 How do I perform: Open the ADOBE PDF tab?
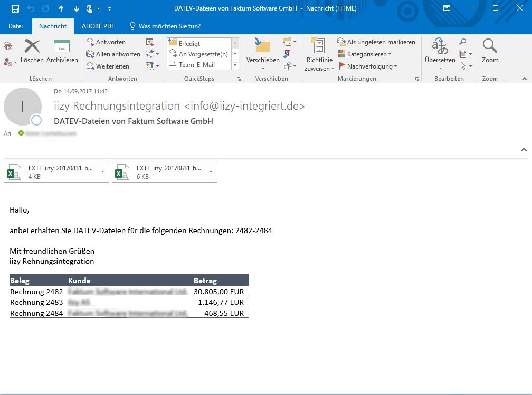point(98,26)
